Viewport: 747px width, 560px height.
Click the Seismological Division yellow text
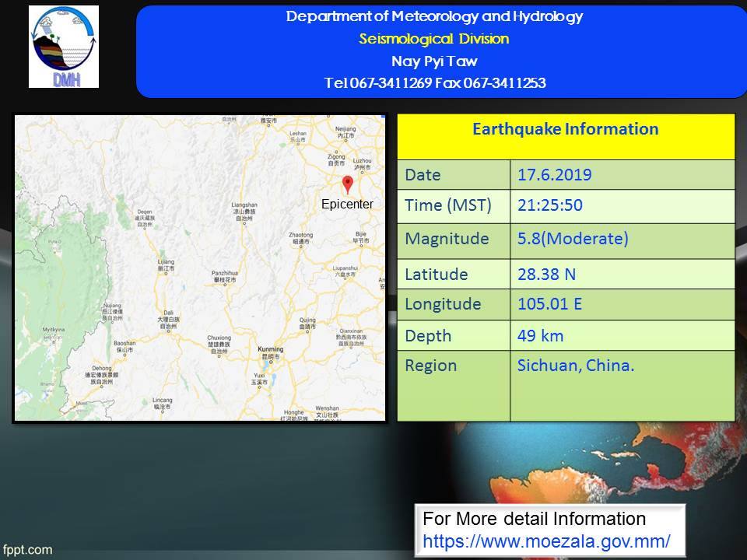(x=434, y=39)
